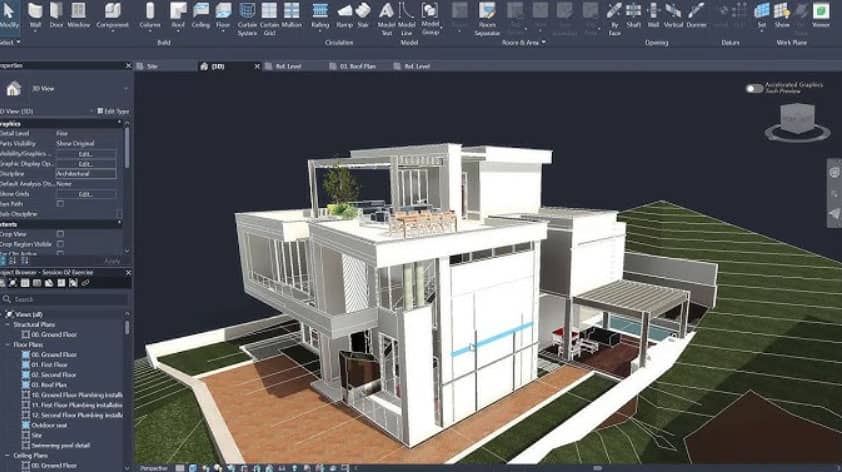Open the work plane Viewer

[821, 15]
